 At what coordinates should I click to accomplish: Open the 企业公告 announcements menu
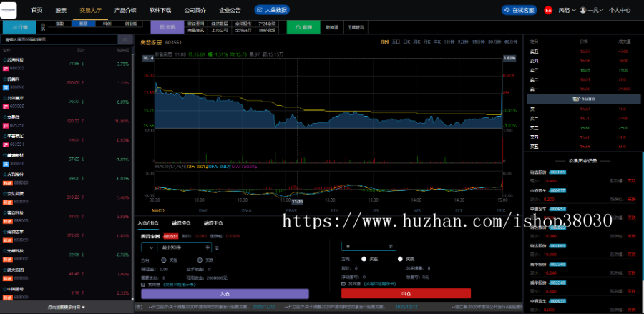(x=230, y=10)
